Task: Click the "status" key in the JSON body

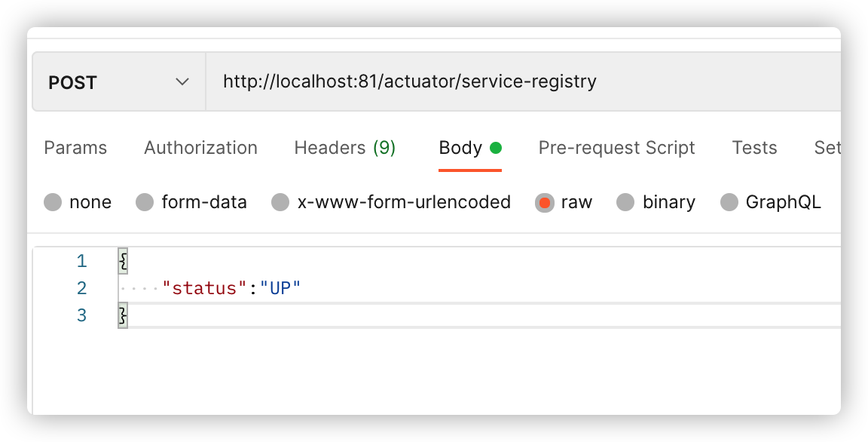Action: (205, 288)
